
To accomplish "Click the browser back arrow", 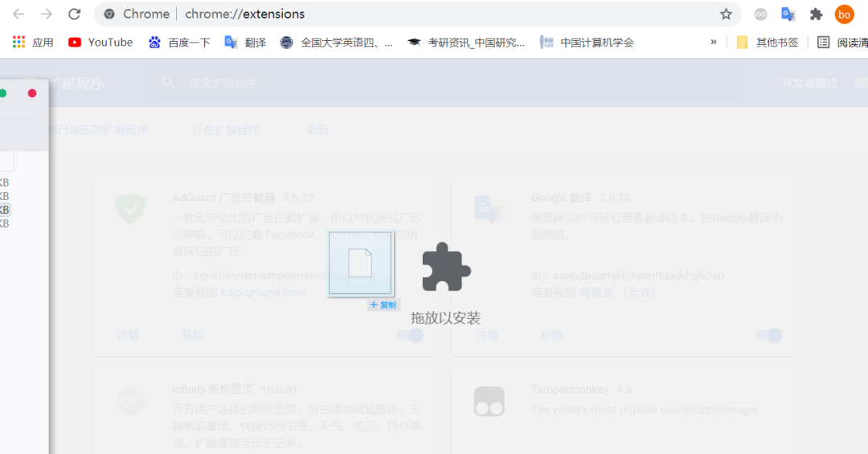I will [18, 14].
